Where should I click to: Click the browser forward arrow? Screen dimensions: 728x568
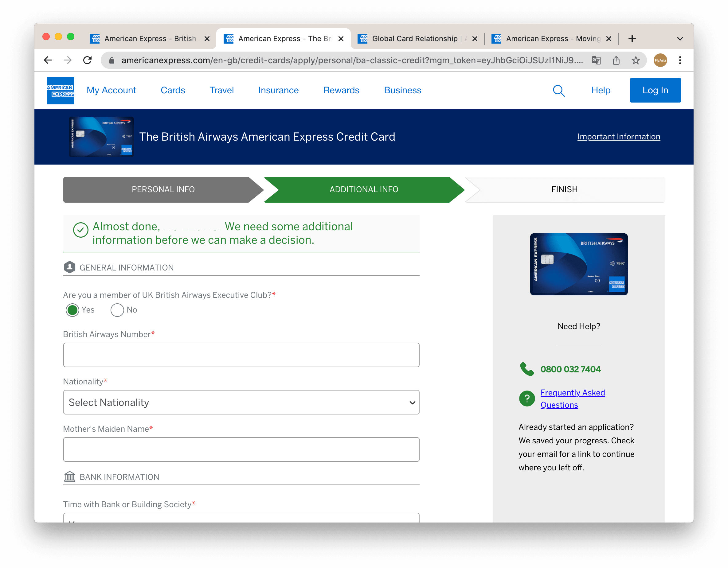tap(68, 60)
